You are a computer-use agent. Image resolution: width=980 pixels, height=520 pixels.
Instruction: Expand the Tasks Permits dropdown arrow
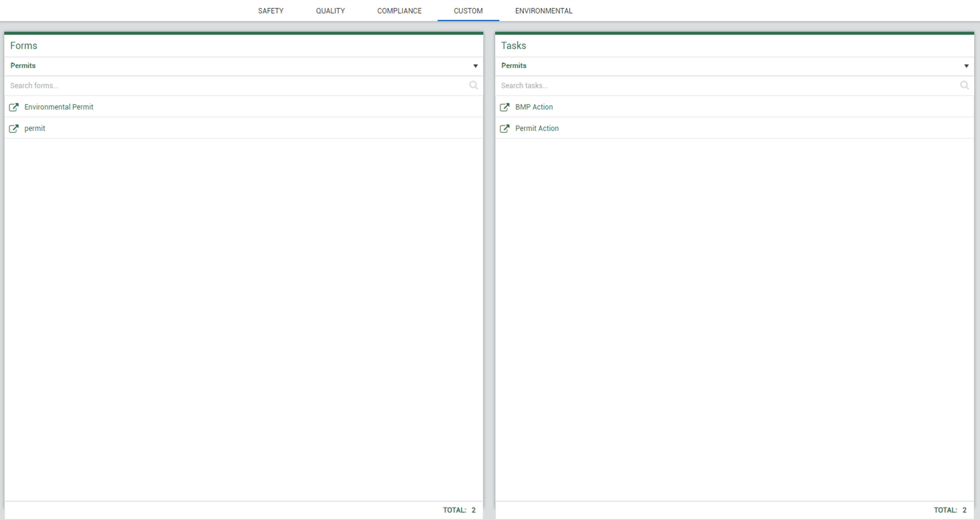click(x=966, y=66)
